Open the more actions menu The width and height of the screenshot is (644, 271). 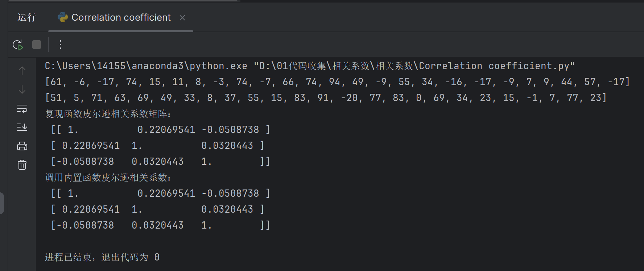tap(61, 45)
